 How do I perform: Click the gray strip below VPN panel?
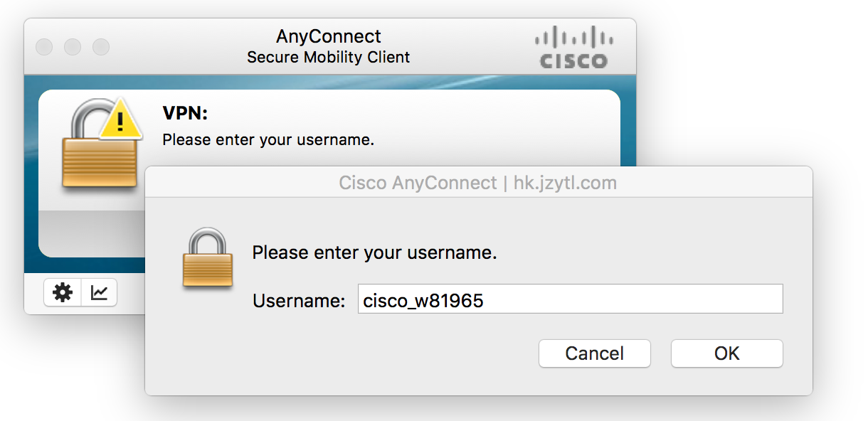pos(91,234)
